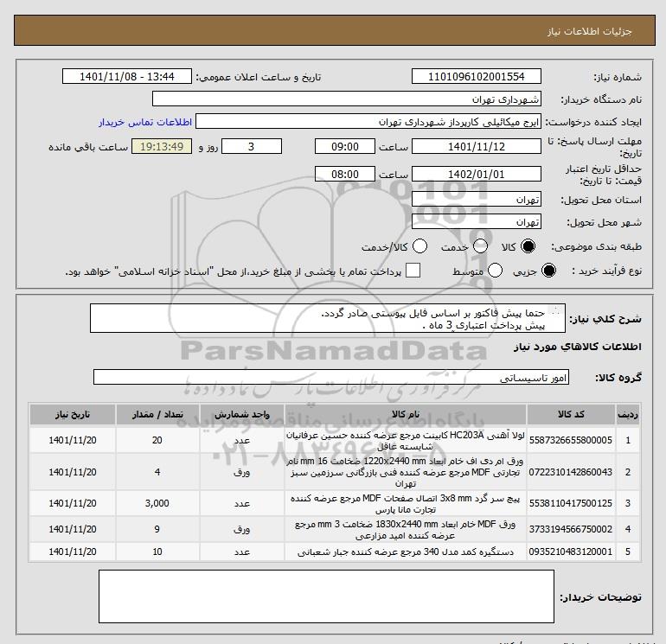Click item code 5538110417500125
This screenshot has height=644, width=666.
pos(571,503)
